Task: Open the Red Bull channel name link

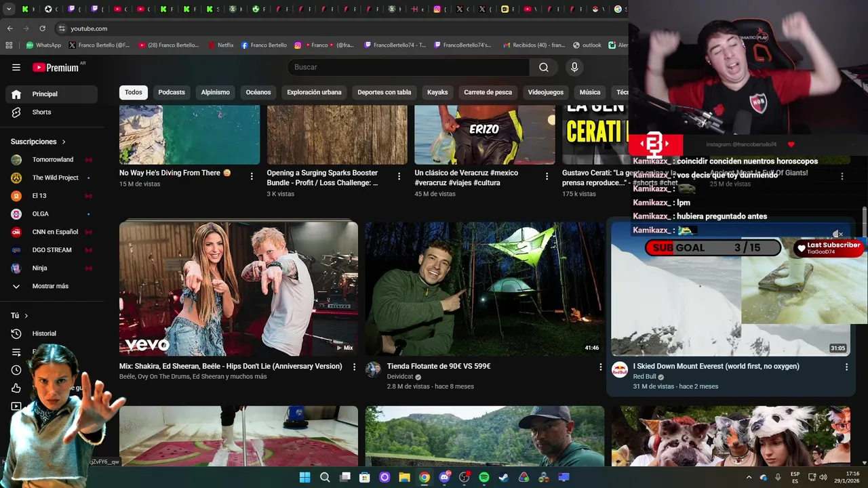Action: point(646,377)
